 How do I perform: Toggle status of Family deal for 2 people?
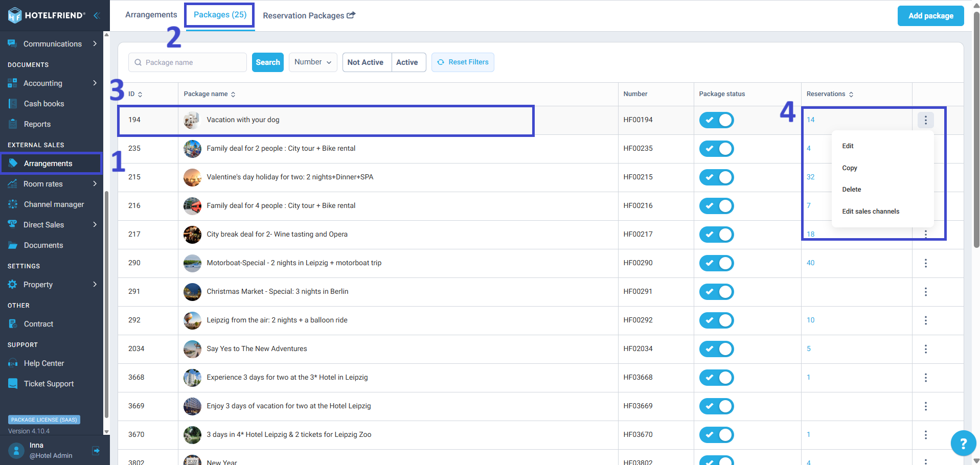tap(716, 149)
